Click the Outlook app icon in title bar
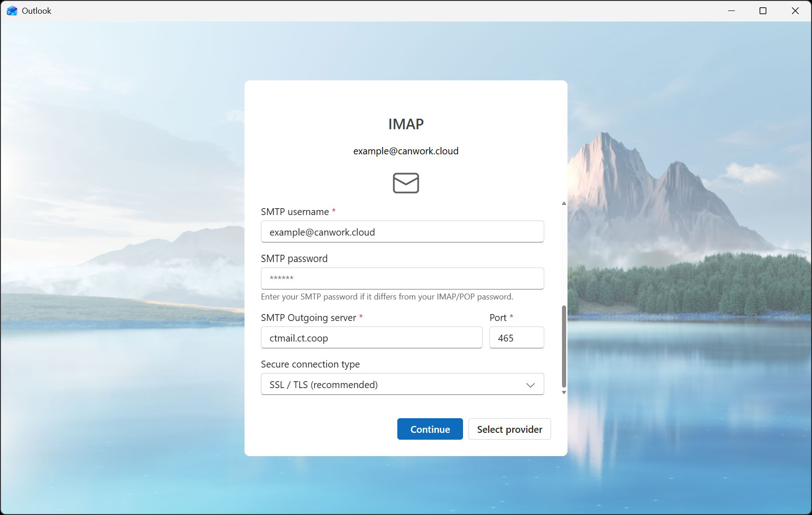Viewport: 812px width, 515px height. 12,11
